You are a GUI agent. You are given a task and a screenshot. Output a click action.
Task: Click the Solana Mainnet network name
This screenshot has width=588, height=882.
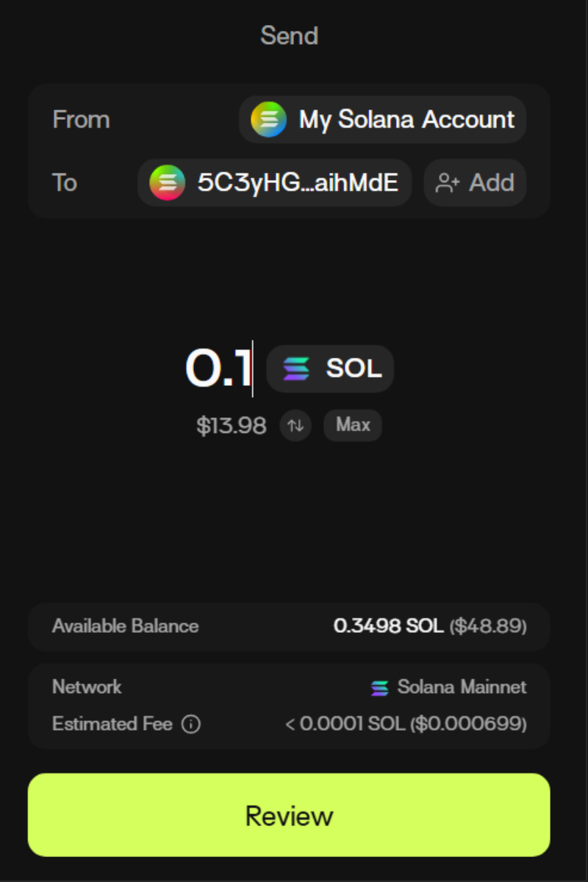462,687
